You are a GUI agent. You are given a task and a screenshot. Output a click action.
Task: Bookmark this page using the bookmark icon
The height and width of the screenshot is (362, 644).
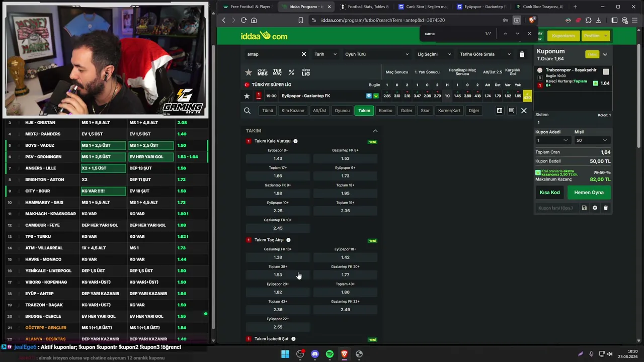pos(300,20)
